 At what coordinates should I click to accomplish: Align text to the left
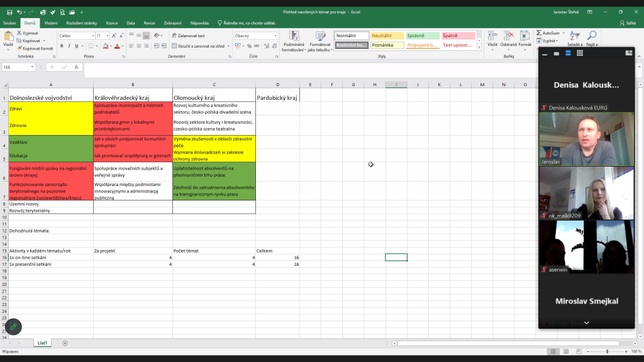pyautogui.click(x=131, y=46)
